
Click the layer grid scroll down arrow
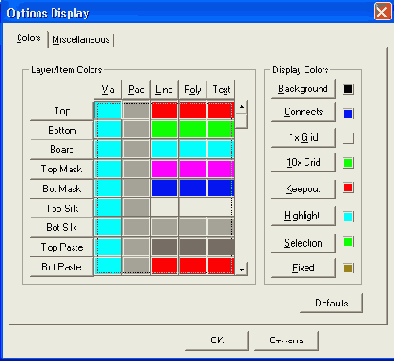coord(242,268)
